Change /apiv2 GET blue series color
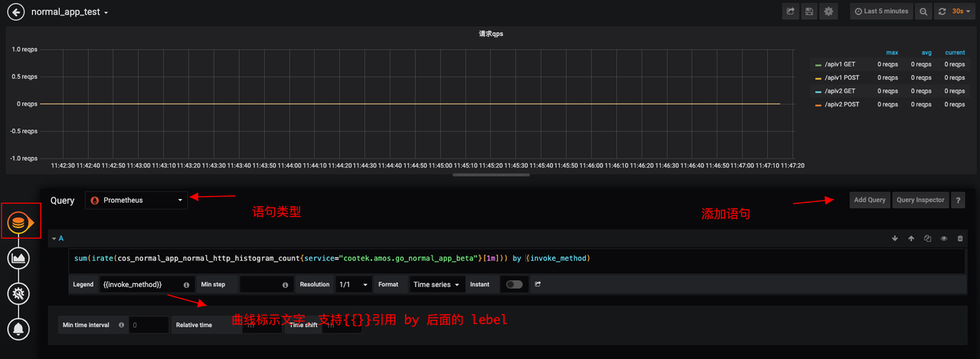This screenshot has width=980, height=359. click(818, 91)
